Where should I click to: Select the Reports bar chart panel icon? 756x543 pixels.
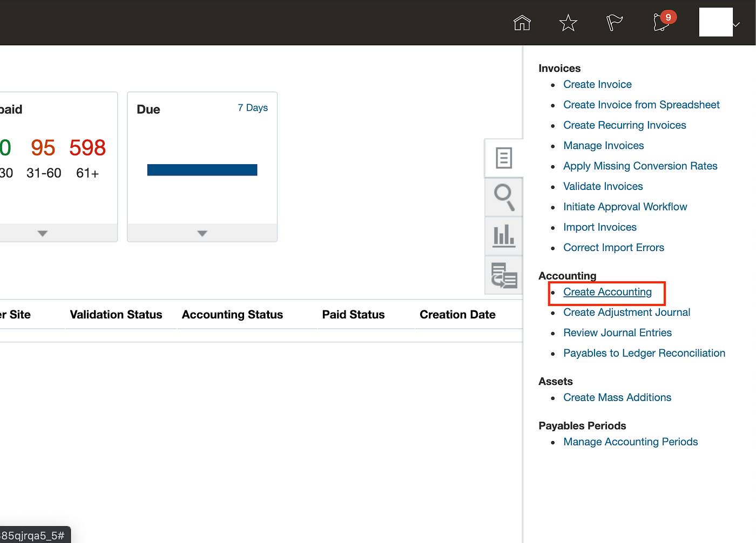pos(504,236)
